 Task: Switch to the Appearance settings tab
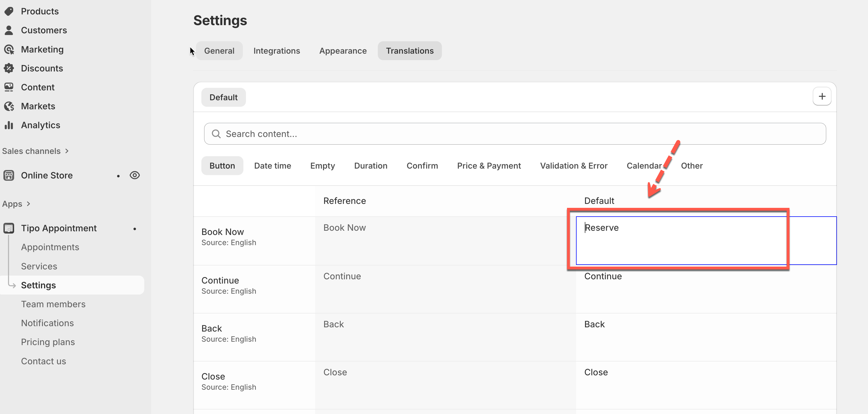[343, 51]
